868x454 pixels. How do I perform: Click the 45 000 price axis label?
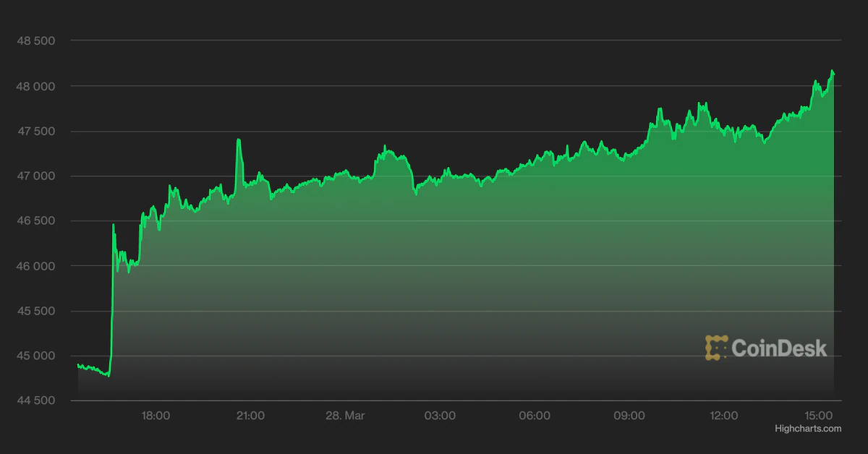[36, 356]
